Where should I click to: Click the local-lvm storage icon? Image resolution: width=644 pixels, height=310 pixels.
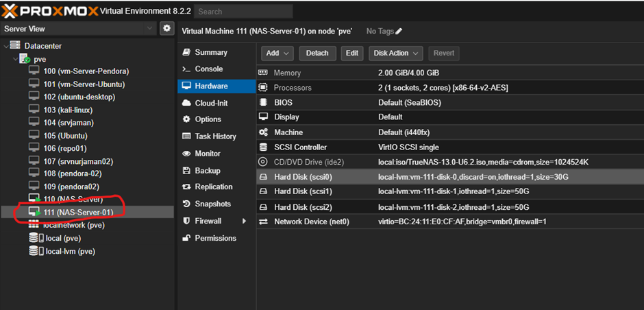coord(35,251)
